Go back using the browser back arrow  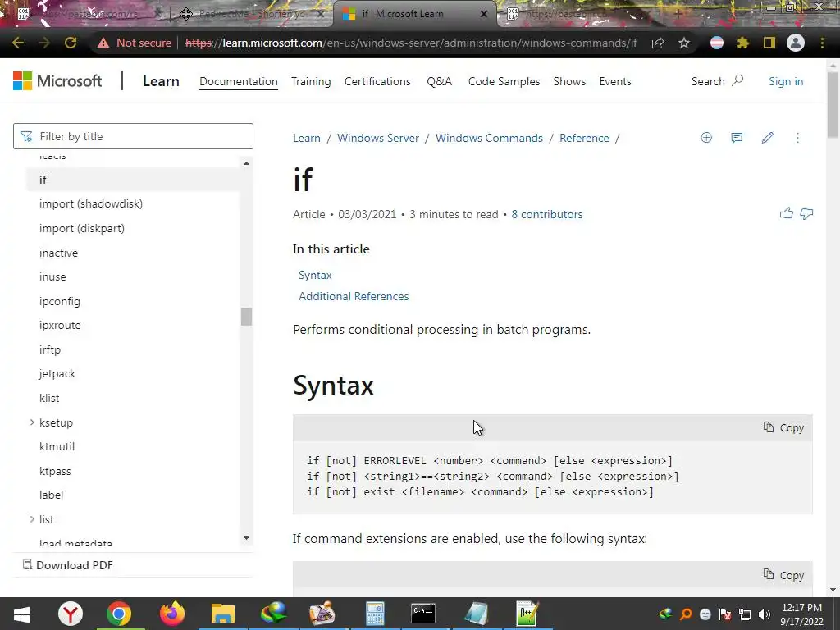tap(18, 43)
